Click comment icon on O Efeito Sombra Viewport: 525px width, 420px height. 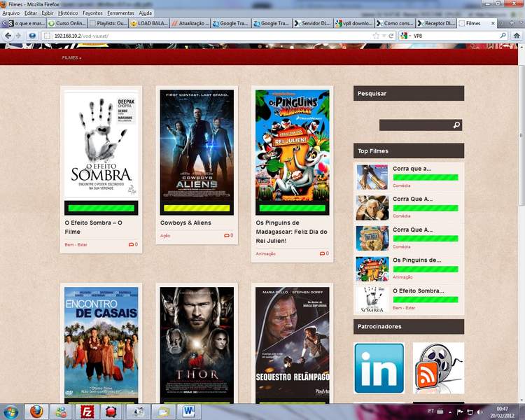coord(132,244)
